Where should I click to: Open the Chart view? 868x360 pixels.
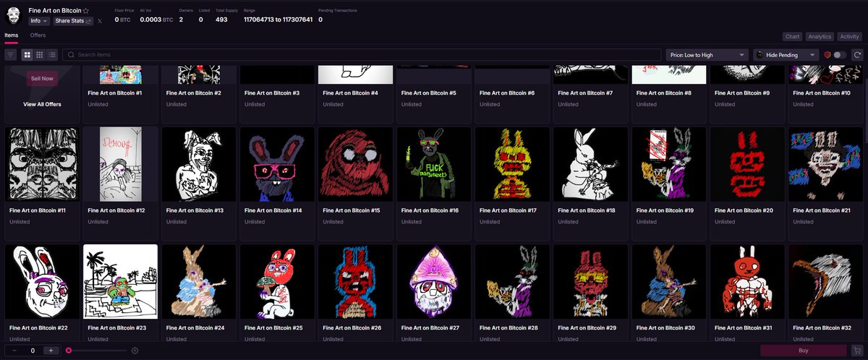pyautogui.click(x=792, y=36)
